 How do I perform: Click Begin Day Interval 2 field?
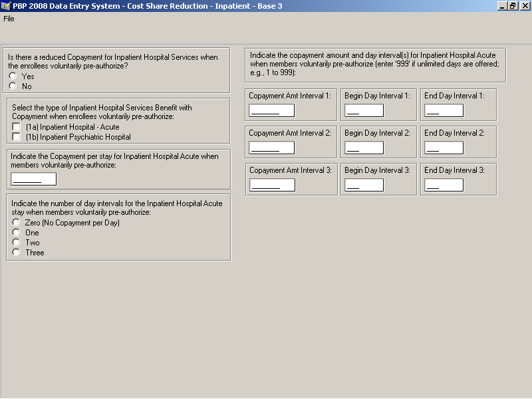(364, 148)
